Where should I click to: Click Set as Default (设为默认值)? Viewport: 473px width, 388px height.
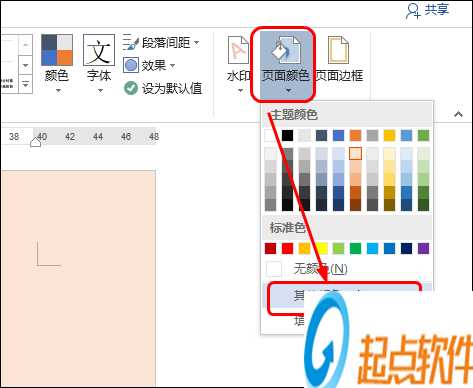click(x=163, y=88)
